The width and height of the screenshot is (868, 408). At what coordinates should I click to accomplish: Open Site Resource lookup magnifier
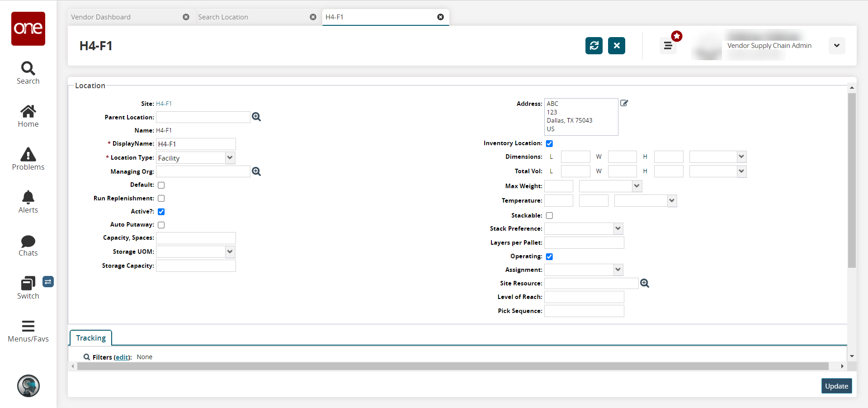645,283
